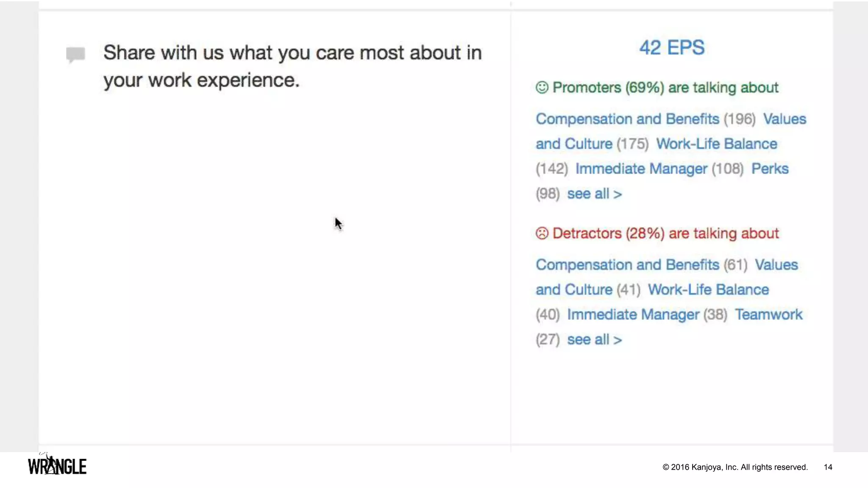Click the Promoters (69%) heading
Image resolution: width=868 pixels, height=488 pixels.
[665, 88]
